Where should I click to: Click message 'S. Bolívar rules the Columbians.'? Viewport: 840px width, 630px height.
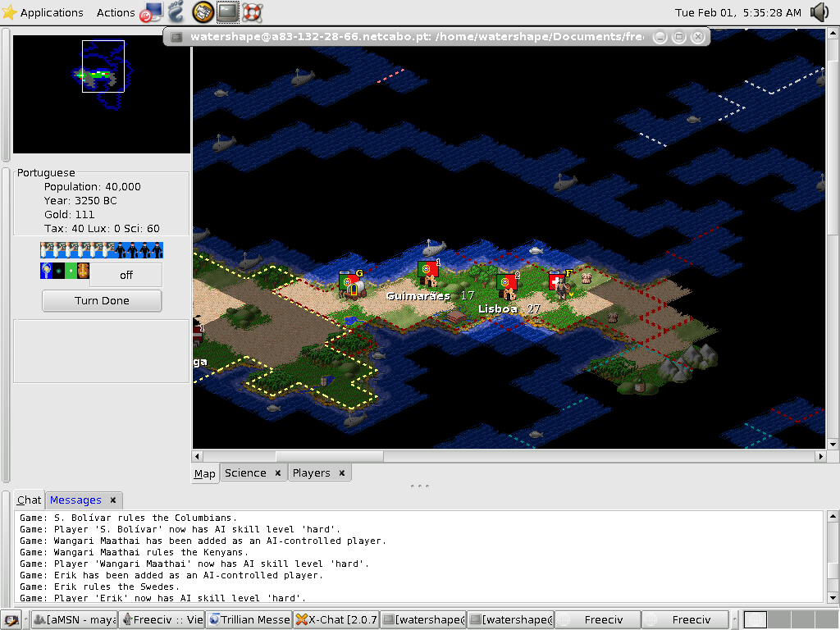(128, 518)
